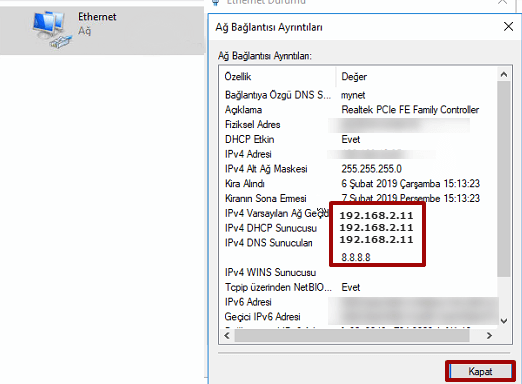Select the IPv4 Varsayılan Ağ Geçidi row
522x384 pixels.
click(x=358, y=213)
